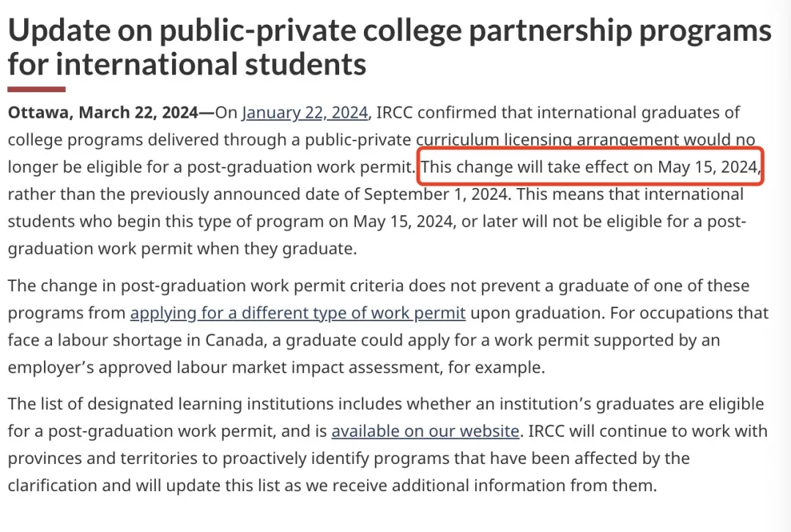Click the September 1, 2024 date text
791x532 pixels.
coord(435,194)
